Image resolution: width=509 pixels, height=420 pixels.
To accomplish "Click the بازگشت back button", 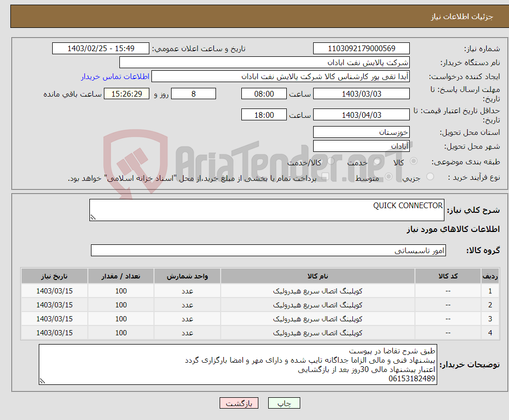I will tap(239, 403).
